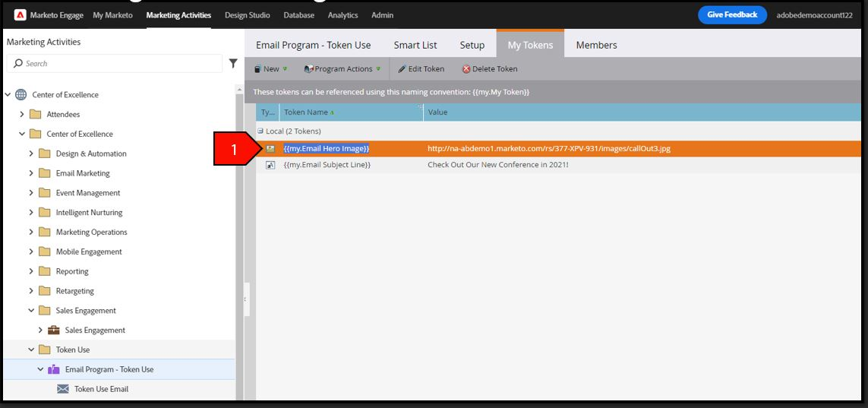Select the Intelligent Nurturing tree label
The height and width of the screenshot is (408, 868).
[x=89, y=213]
